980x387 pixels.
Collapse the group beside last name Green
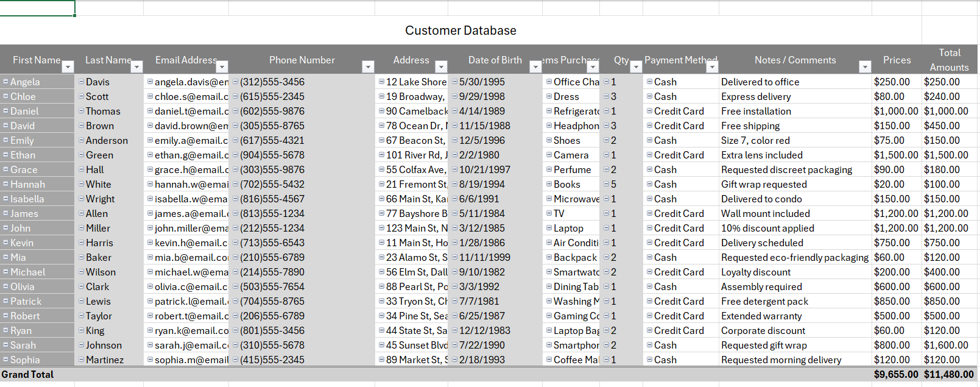point(81,154)
